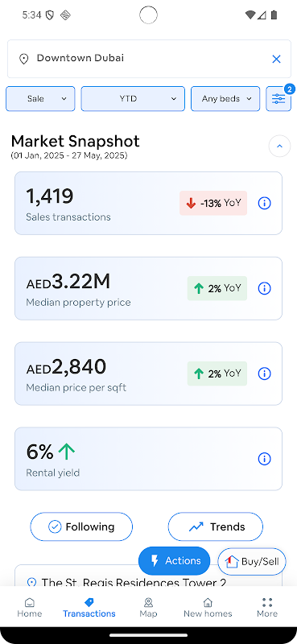Image resolution: width=297 pixels, height=644 pixels.
Task: Collapse the Market Snapshot section
Action: (x=280, y=146)
